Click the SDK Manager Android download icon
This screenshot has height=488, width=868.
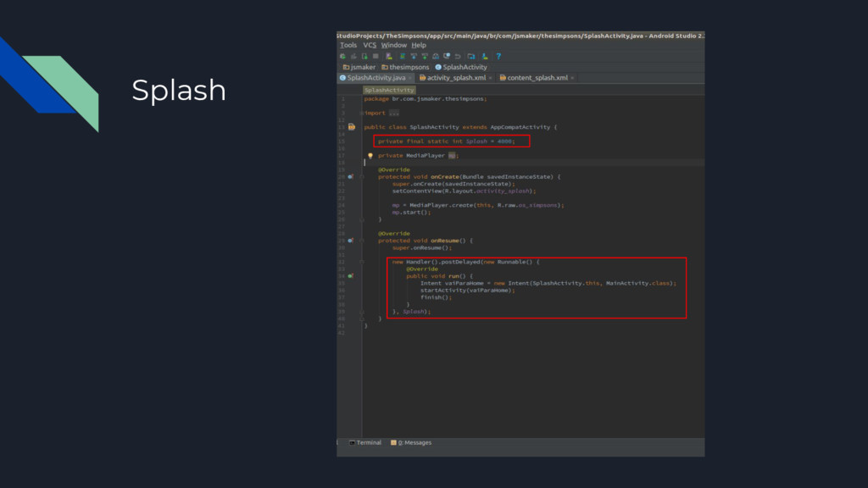tap(484, 56)
